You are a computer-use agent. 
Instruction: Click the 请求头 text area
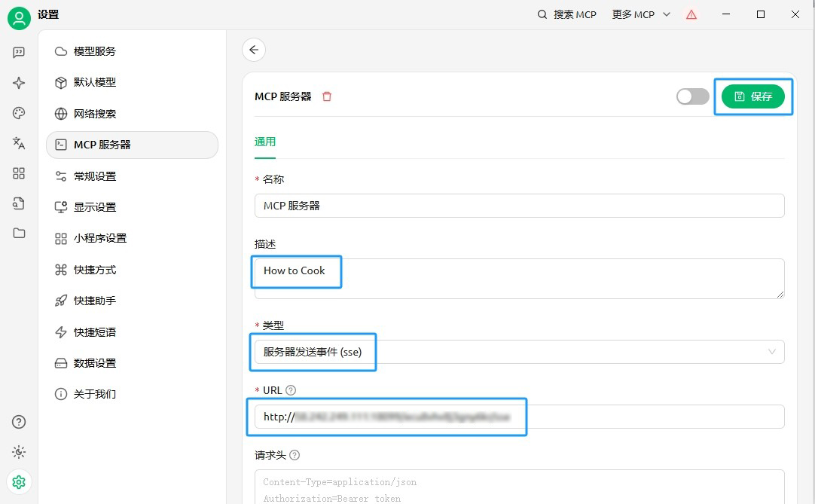pos(519,487)
